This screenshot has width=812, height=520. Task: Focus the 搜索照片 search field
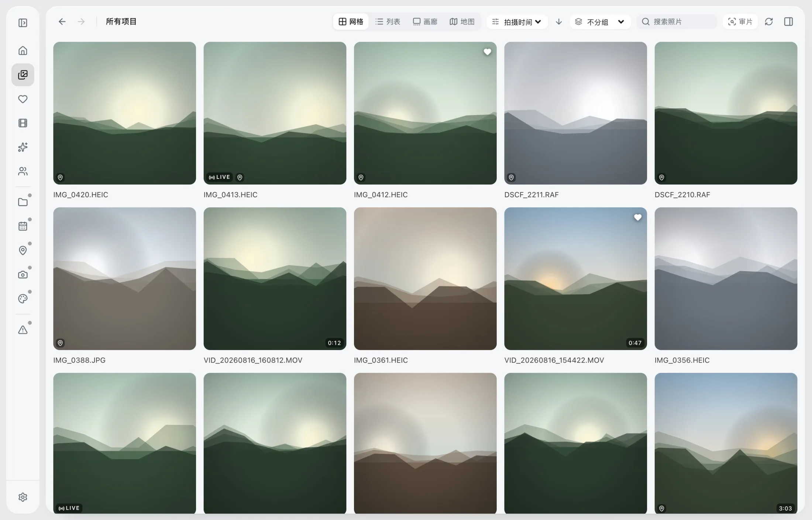click(677, 22)
